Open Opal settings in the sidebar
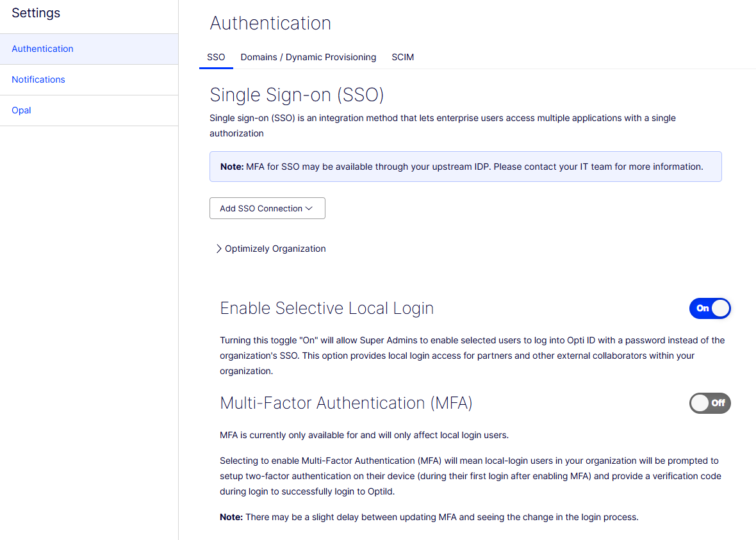Viewport: 756px width, 540px height. pos(21,110)
